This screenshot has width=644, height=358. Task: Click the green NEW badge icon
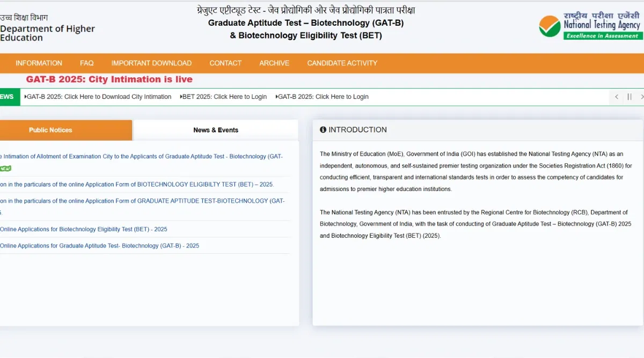click(5, 169)
